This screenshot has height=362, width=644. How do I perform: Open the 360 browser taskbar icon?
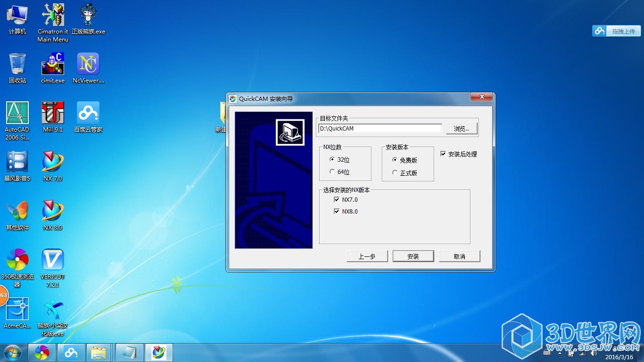click(x=42, y=353)
